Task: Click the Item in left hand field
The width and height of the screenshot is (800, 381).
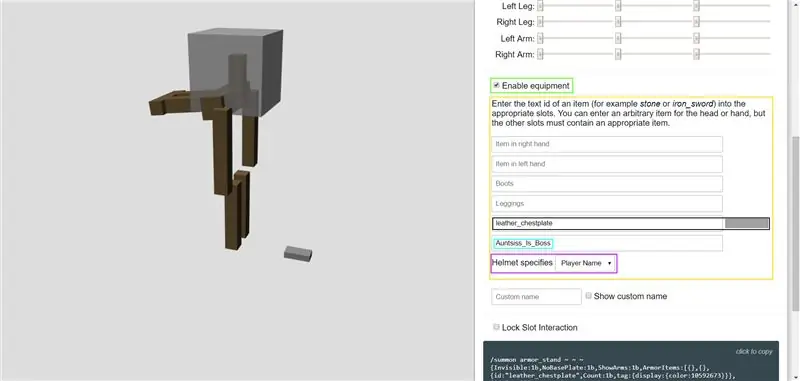Action: click(x=607, y=164)
